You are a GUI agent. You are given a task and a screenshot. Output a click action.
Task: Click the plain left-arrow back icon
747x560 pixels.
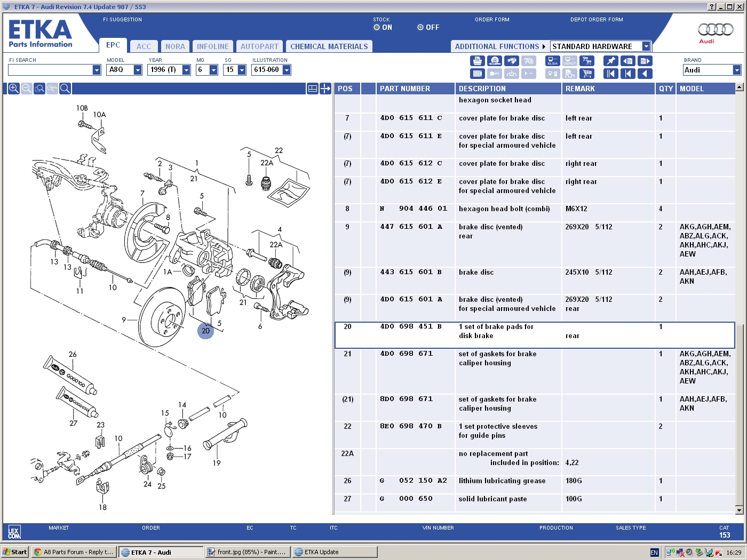pyautogui.click(x=645, y=74)
